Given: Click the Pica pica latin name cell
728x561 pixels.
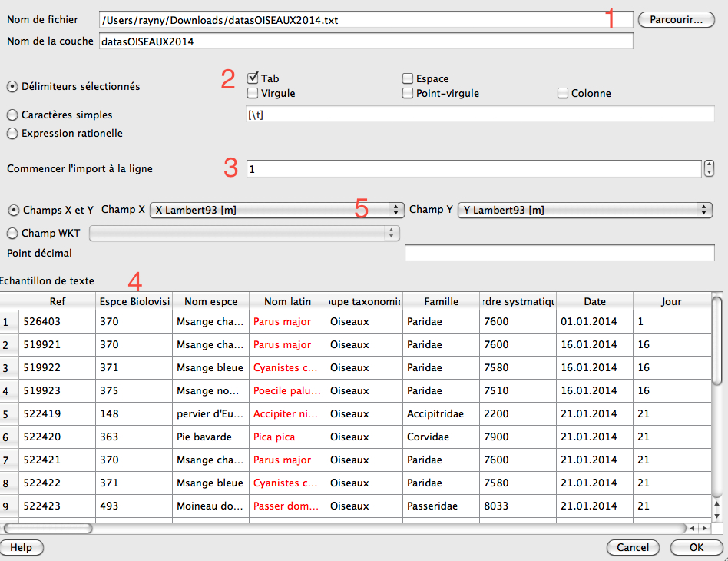Looking at the screenshot, I should 287,437.
